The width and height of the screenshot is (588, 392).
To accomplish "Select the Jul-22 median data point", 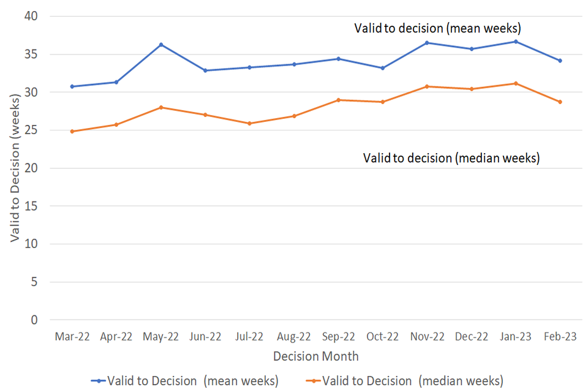I will click(250, 123).
